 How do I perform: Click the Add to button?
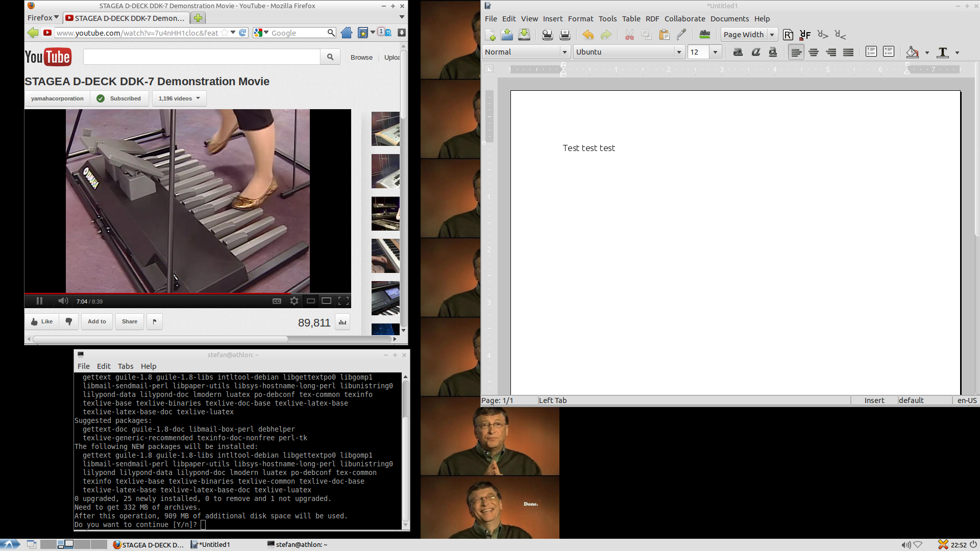click(97, 321)
